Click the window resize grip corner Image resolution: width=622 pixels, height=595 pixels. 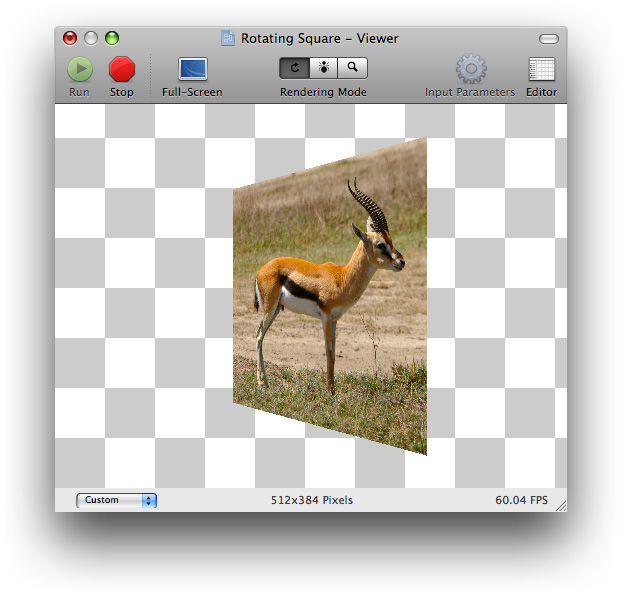pyautogui.click(x=560, y=505)
